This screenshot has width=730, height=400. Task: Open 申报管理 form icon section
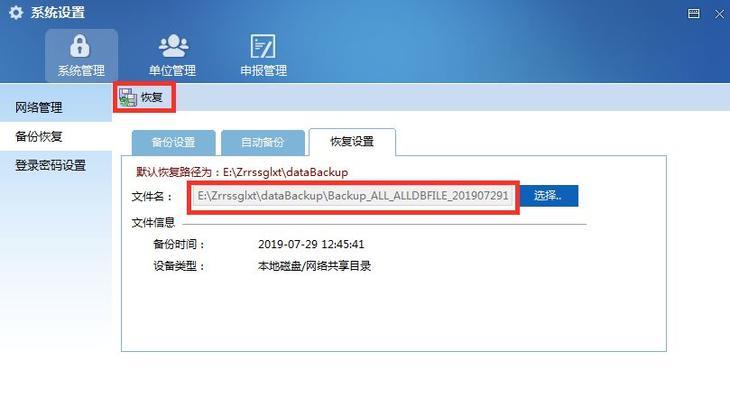coord(263,55)
